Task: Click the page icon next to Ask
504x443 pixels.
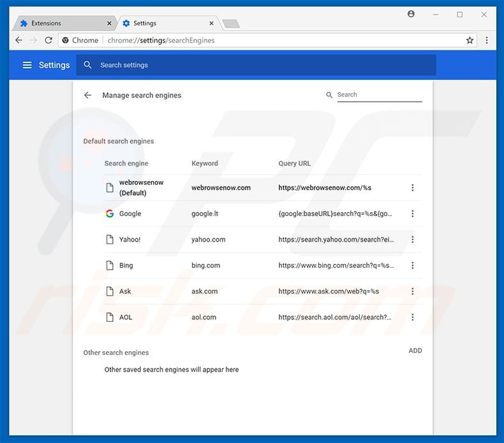Action: click(x=110, y=291)
